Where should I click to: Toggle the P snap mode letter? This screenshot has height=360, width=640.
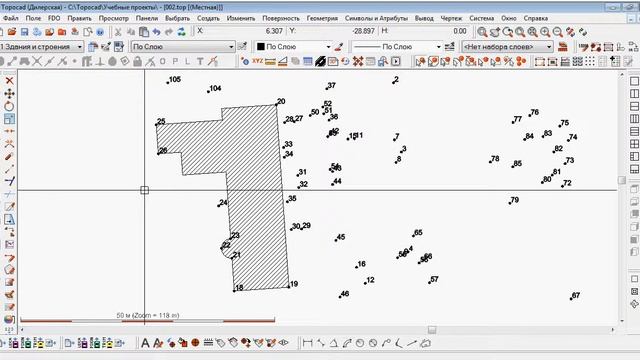tap(175, 62)
